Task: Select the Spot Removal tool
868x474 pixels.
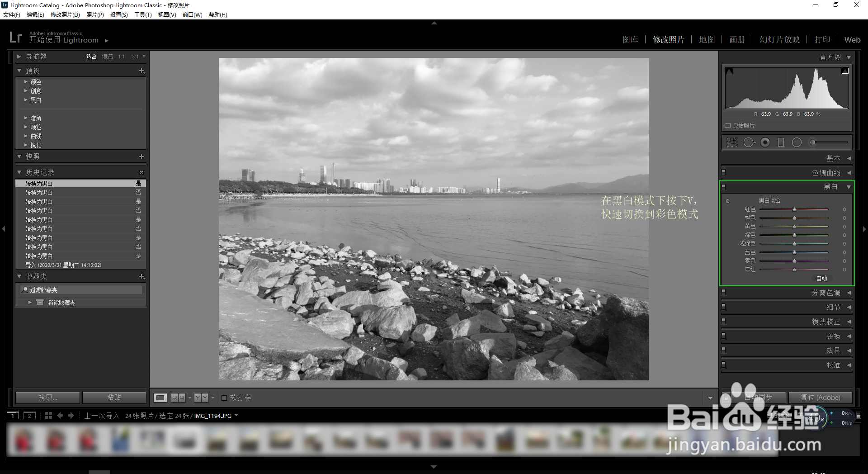Action: [749, 142]
